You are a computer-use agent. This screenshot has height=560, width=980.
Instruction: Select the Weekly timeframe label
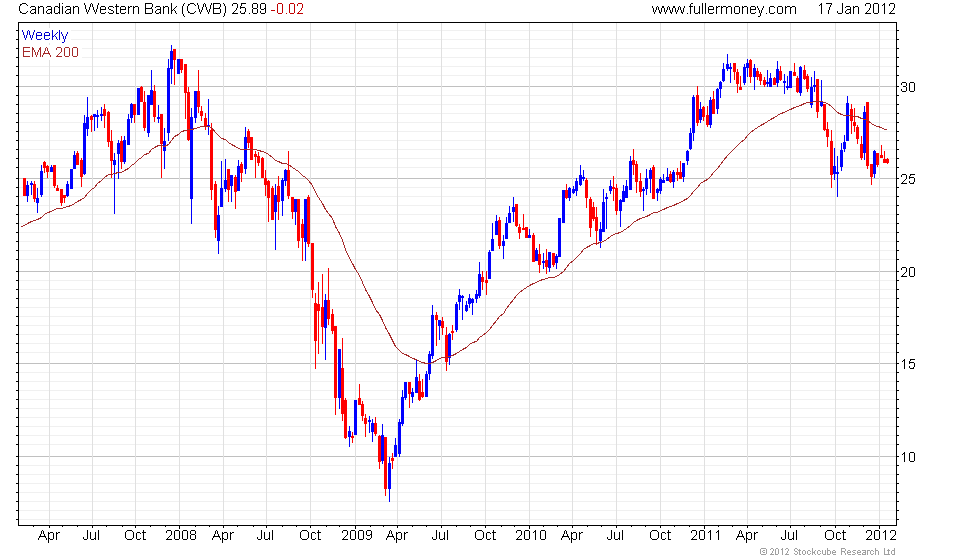[45, 36]
